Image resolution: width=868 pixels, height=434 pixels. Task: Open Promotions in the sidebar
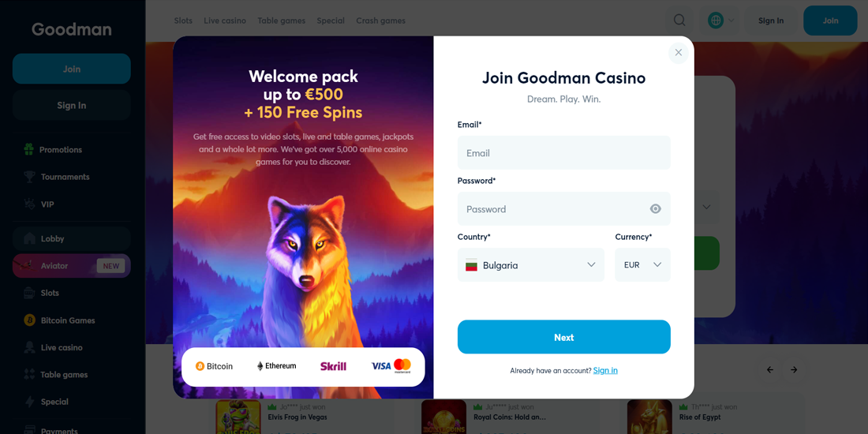click(61, 150)
